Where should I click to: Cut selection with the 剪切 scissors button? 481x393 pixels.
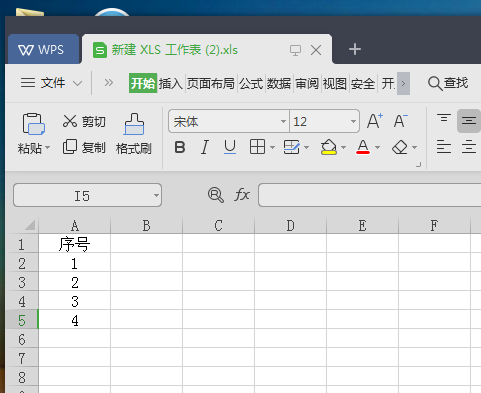pyautogui.click(x=84, y=122)
